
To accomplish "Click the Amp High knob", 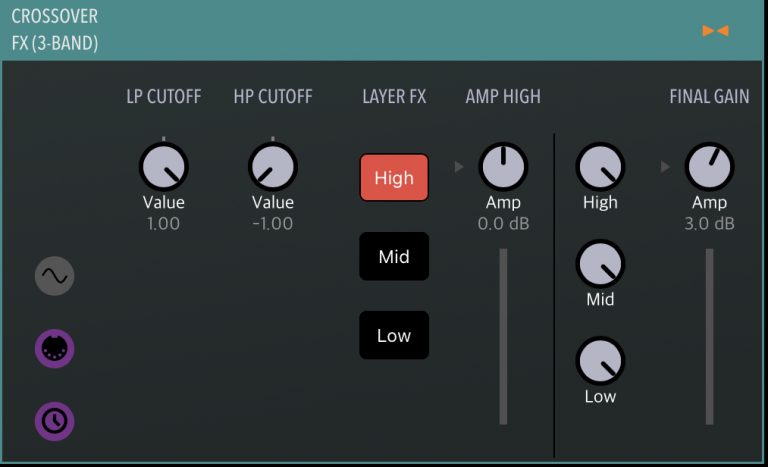I will [503, 167].
